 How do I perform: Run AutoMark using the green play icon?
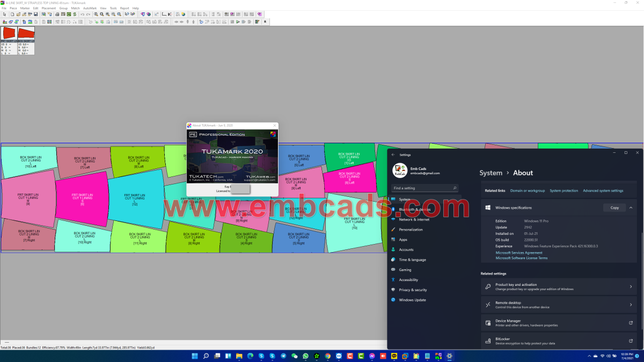[238, 21]
